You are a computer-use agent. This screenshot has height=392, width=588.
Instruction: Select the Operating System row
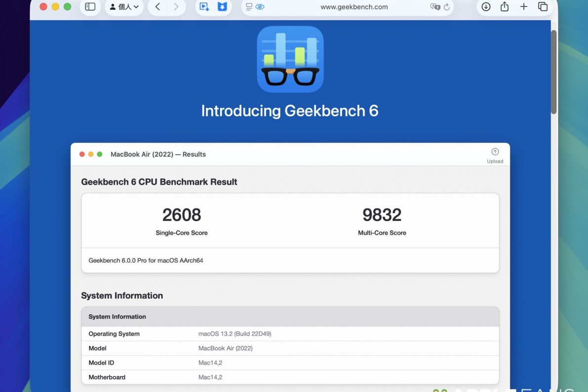[290, 334]
